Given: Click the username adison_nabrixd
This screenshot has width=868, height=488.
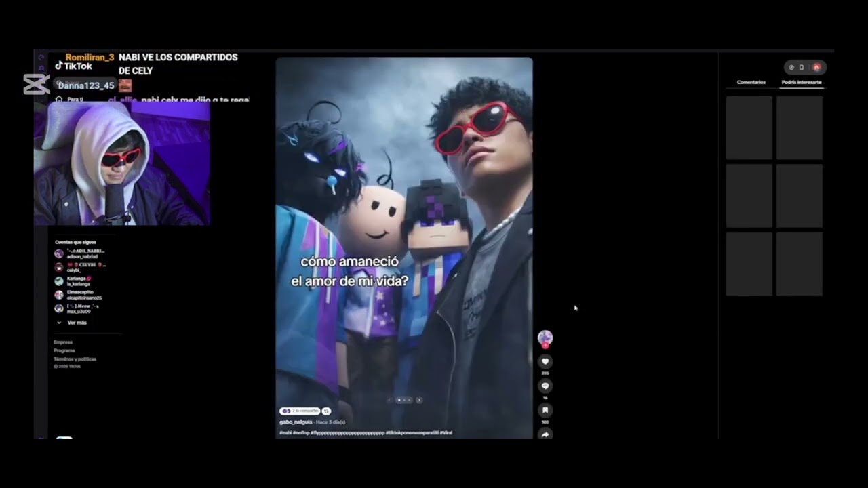Looking at the screenshot, I should [x=82, y=257].
